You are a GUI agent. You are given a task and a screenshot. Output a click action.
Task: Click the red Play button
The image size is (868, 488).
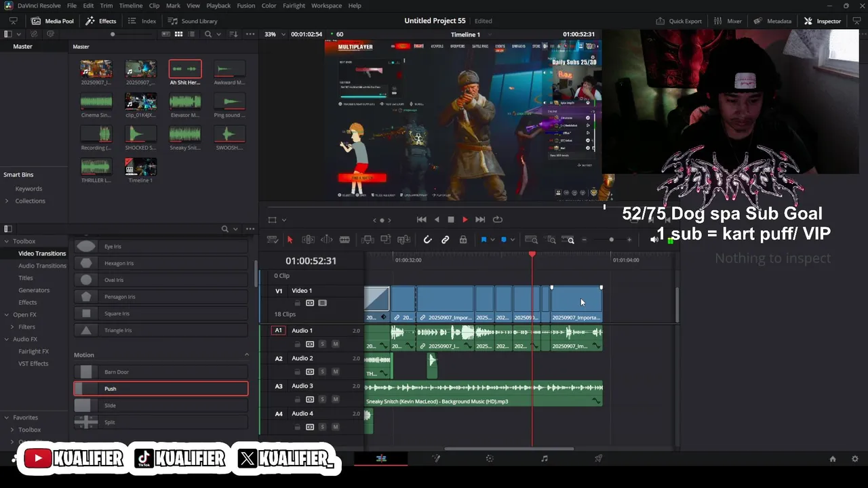click(465, 220)
